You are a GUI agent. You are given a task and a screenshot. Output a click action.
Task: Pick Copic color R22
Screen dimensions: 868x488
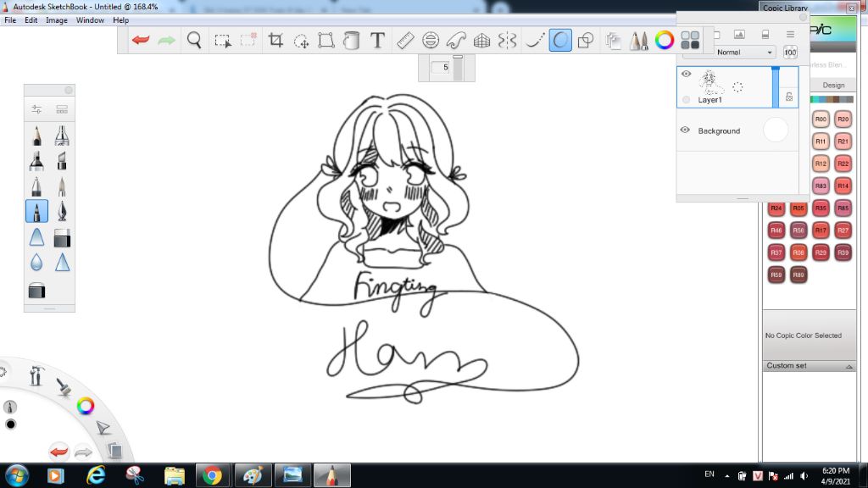[x=843, y=164]
